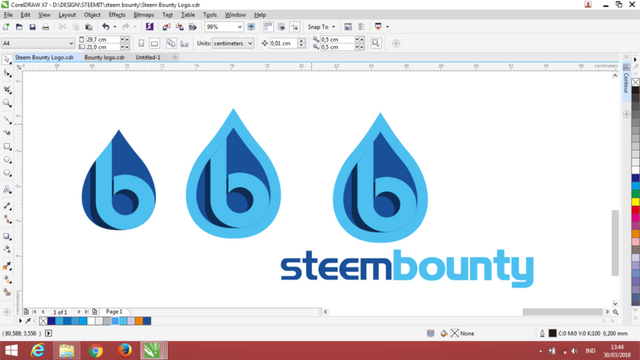Select the Parallel Dimension tool
640x360 pixels.
7,206
